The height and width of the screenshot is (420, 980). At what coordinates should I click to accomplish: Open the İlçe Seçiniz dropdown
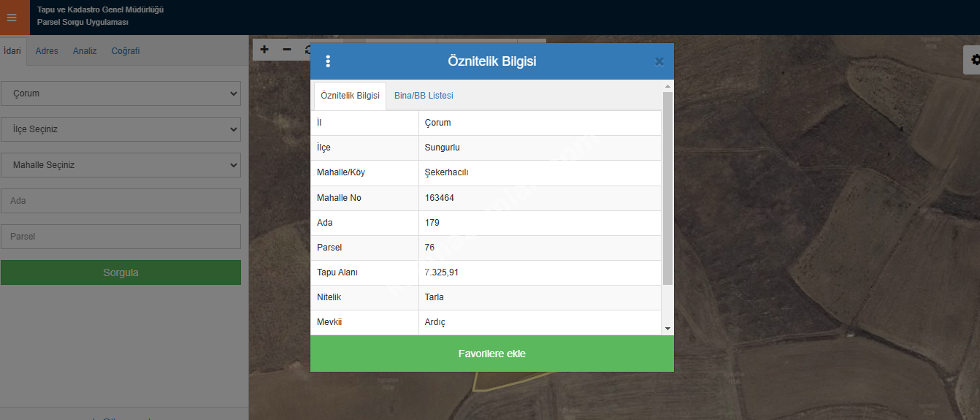click(120, 129)
